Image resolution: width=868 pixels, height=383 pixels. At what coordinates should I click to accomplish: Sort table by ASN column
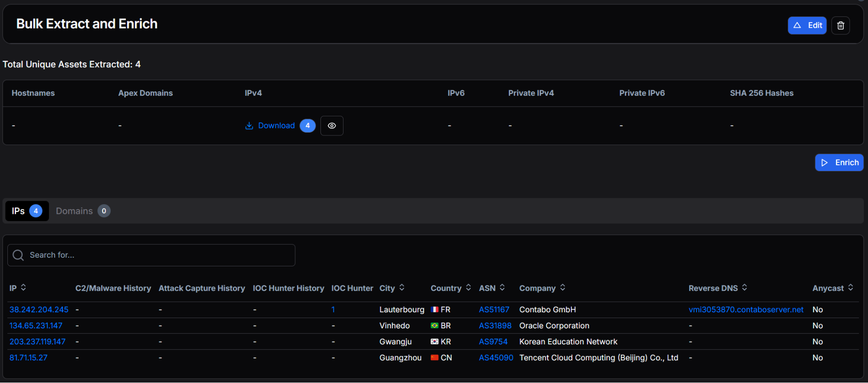pyautogui.click(x=502, y=288)
